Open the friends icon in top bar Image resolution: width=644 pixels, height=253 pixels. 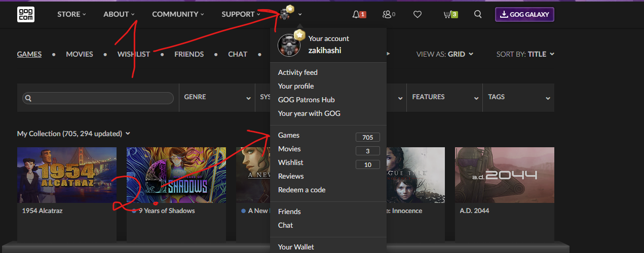387,14
